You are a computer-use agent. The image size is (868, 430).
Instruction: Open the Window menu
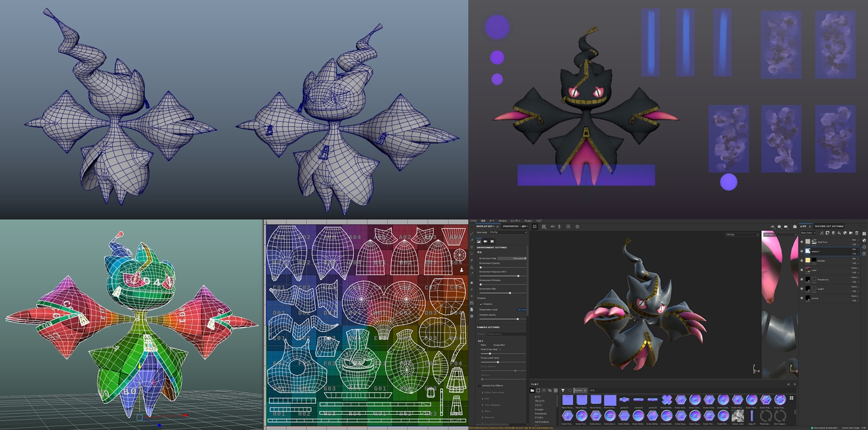[x=502, y=221]
